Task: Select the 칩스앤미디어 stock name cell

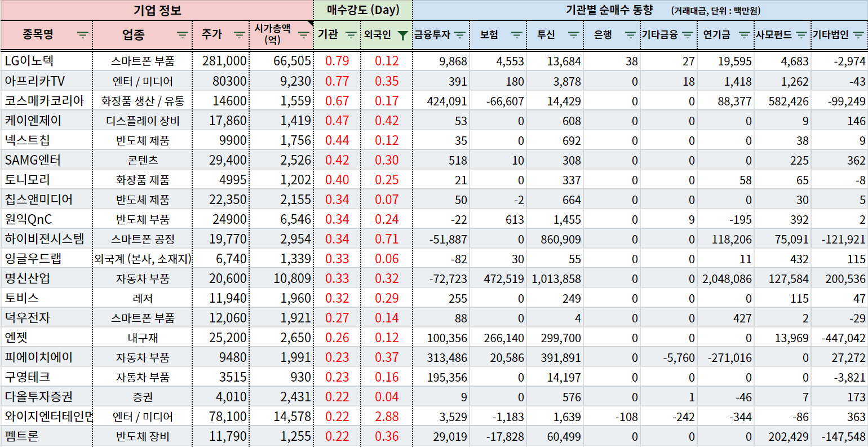Action: [x=46, y=200]
